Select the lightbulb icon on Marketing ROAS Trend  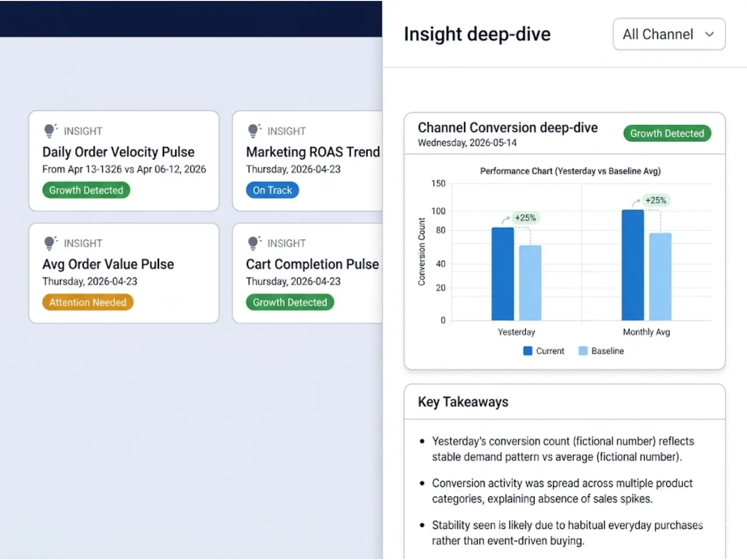254,130
